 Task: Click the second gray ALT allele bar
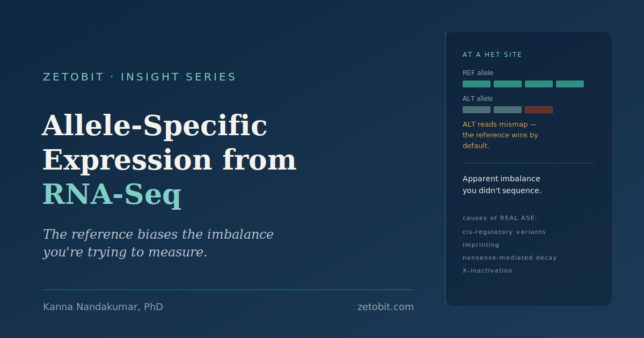point(508,109)
